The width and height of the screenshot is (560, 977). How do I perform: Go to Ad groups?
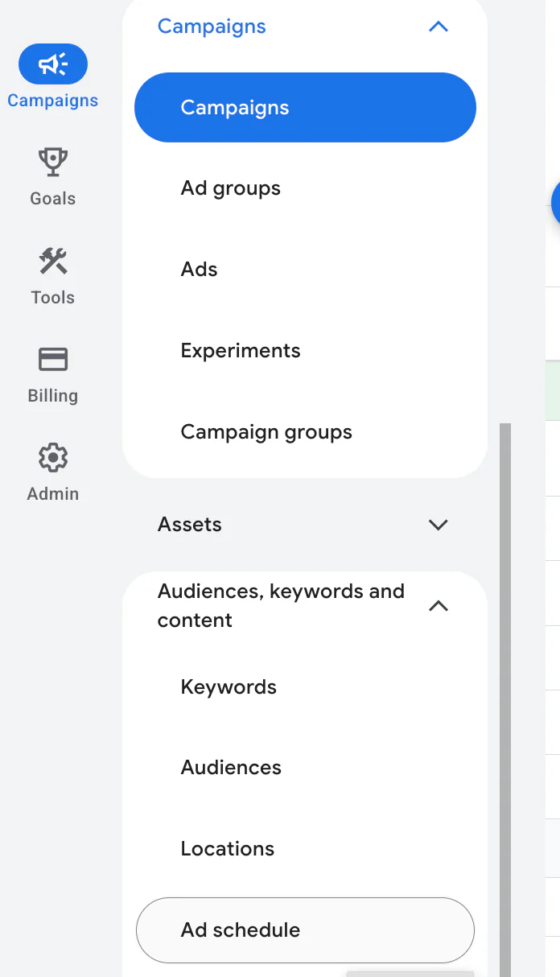pyautogui.click(x=231, y=188)
